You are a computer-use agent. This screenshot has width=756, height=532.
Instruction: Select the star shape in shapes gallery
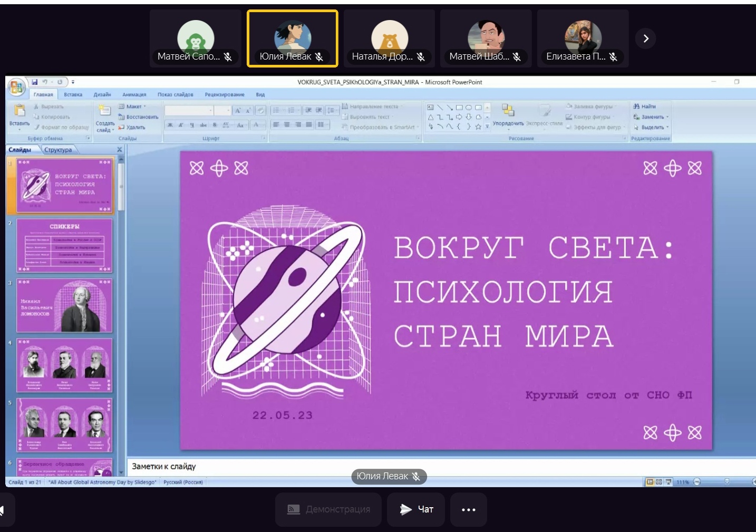pos(478,127)
